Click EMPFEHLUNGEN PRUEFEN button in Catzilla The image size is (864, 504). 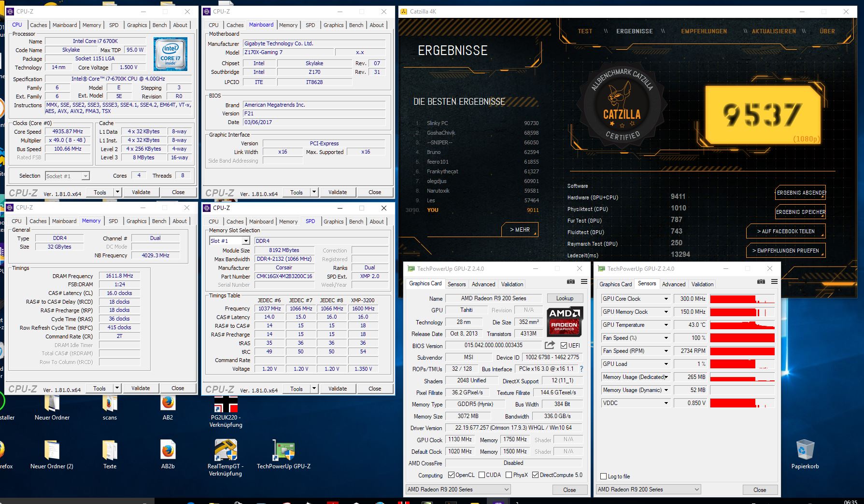tap(786, 251)
